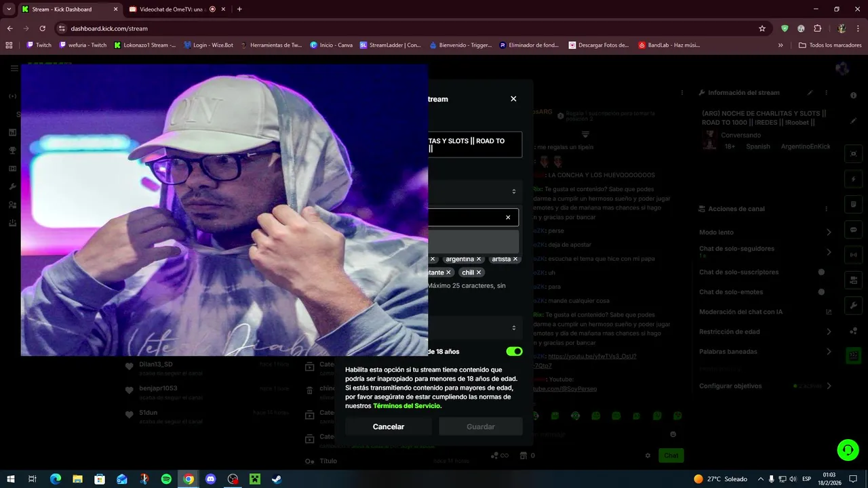Open chat panel three-dot menu

(682, 93)
